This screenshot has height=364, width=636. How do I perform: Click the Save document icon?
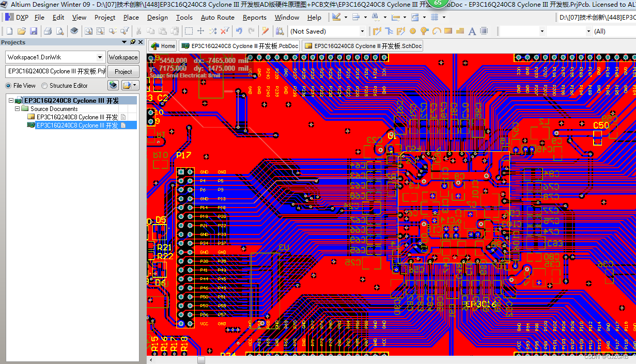pos(34,30)
